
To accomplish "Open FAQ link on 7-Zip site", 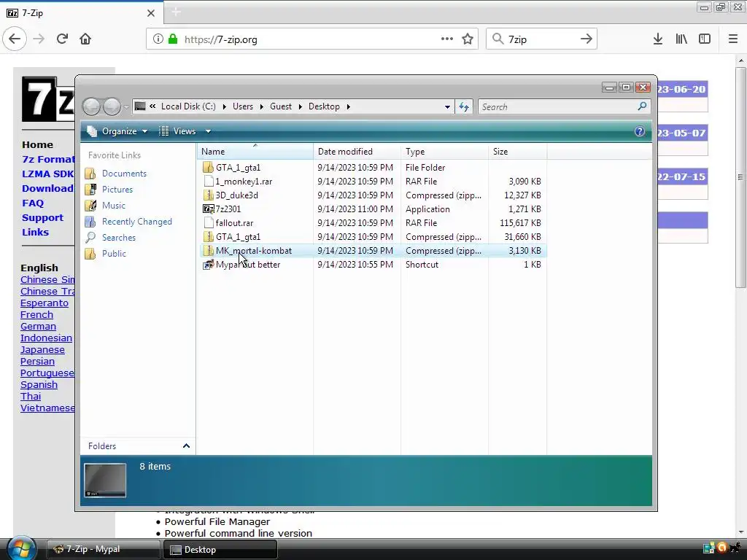I will (x=33, y=203).
